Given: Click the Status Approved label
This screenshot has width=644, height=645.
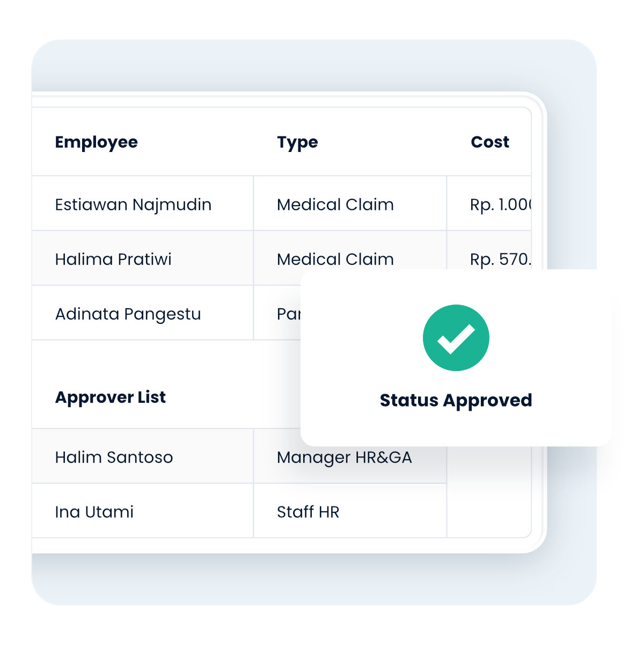Looking at the screenshot, I should (x=456, y=401).
